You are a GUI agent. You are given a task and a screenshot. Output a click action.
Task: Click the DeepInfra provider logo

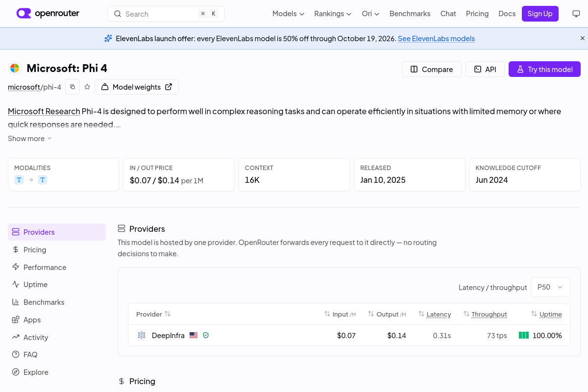(x=142, y=335)
